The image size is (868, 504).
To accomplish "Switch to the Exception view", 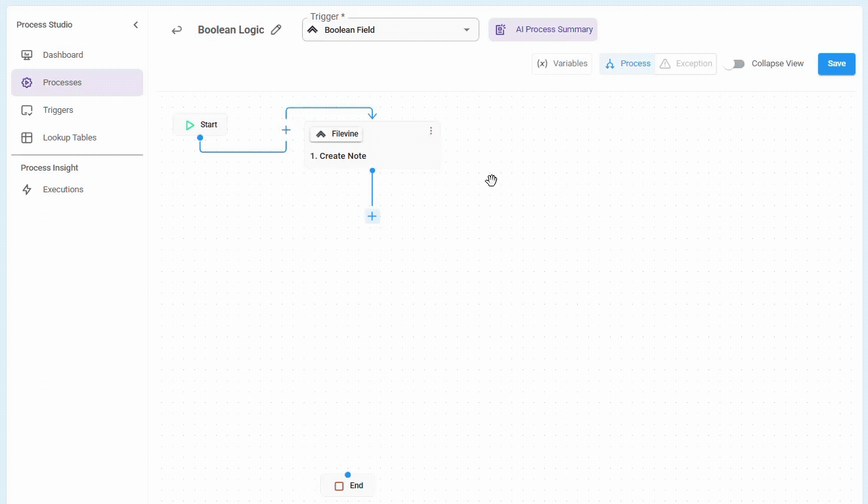I will (x=686, y=64).
